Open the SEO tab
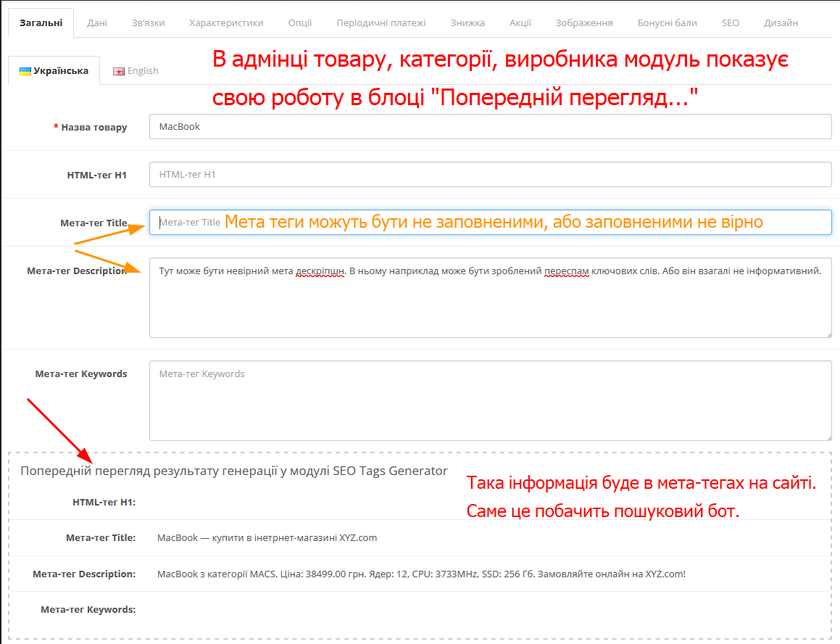This screenshot has width=840, height=644. [x=730, y=23]
